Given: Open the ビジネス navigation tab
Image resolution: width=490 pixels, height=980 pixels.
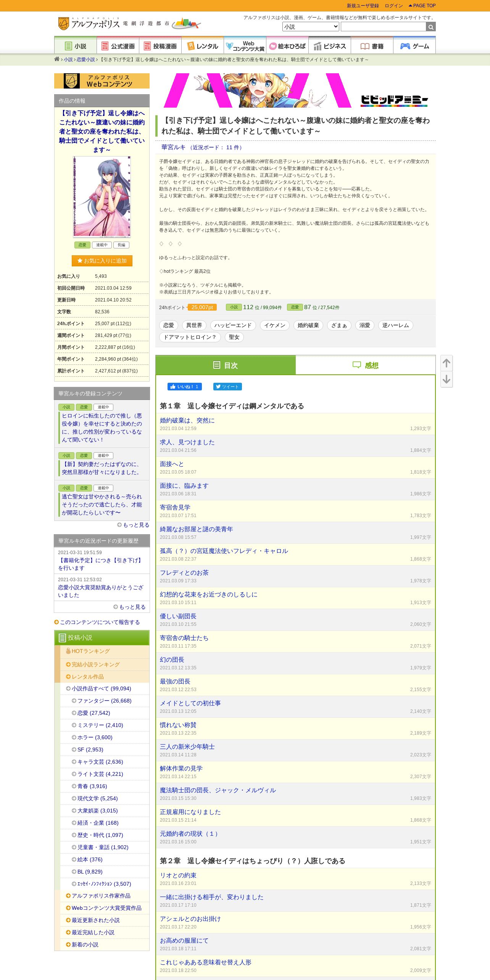Looking at the screenshot, I should [330, 46].
